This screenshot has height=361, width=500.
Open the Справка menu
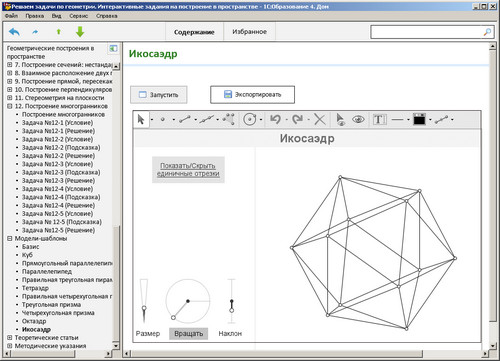[107, 16]
